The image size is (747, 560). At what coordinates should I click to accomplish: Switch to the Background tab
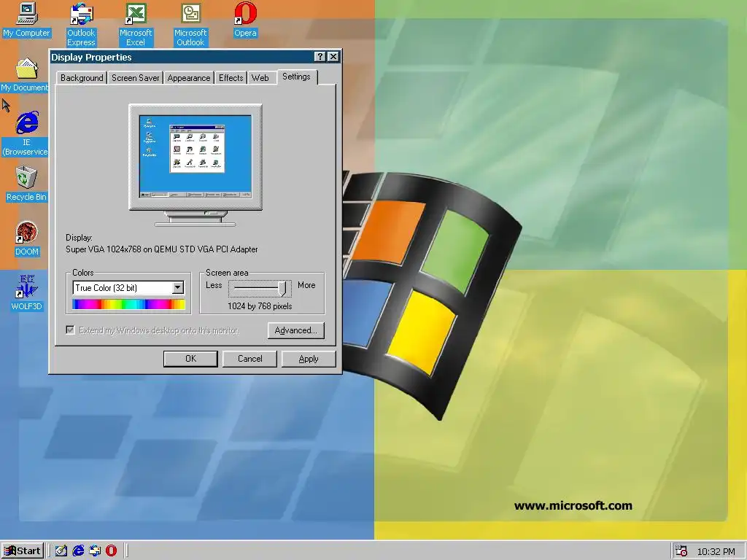pyautogui.click(x=82, y=78)
